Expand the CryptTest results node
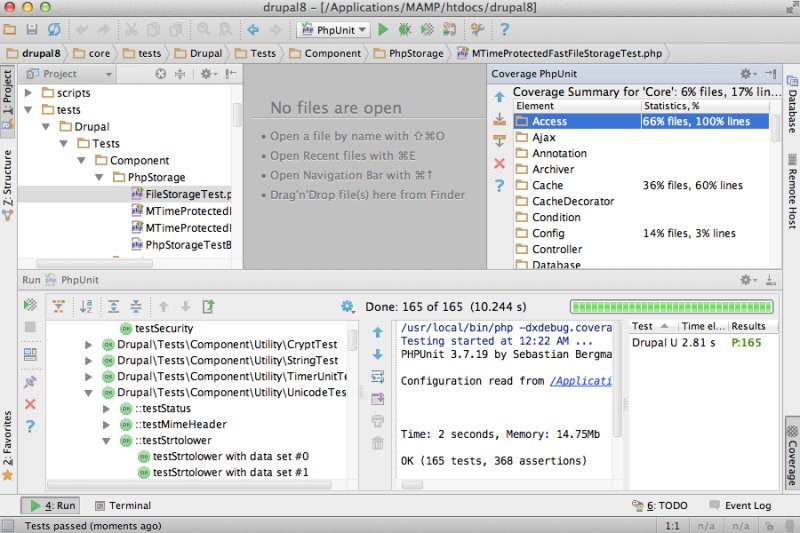The width and height of the screenshot is (800, 533). pos(88,345)
